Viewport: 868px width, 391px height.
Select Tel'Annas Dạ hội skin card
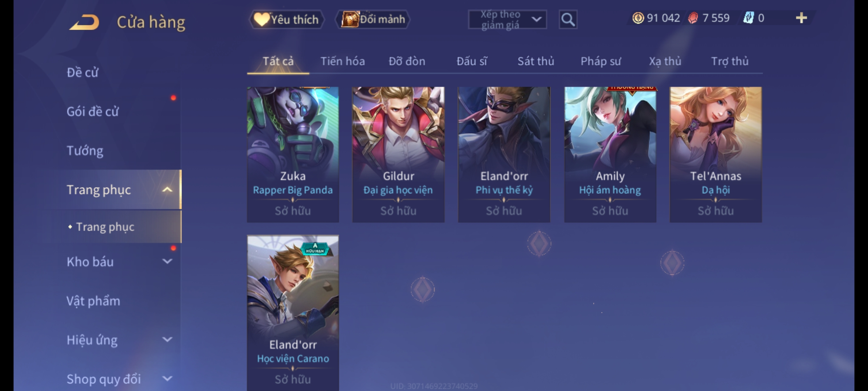(x=716, y=155)
